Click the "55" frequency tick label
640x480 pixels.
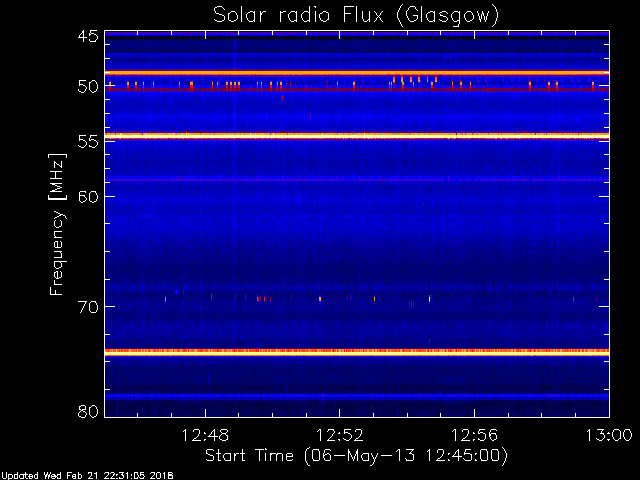pyautogui.click(x=88, y=142)
